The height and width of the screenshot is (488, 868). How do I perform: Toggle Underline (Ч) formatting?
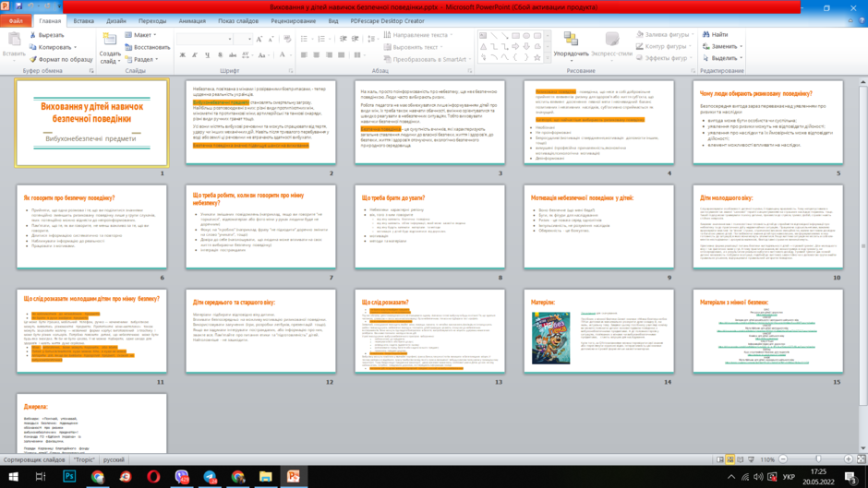(x=207, y=55)
